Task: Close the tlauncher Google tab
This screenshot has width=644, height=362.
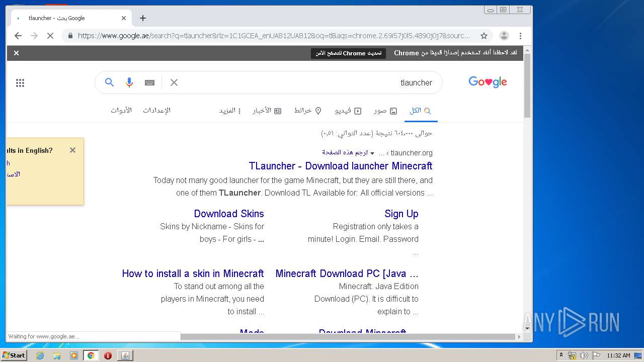Action: click(124, 18)
